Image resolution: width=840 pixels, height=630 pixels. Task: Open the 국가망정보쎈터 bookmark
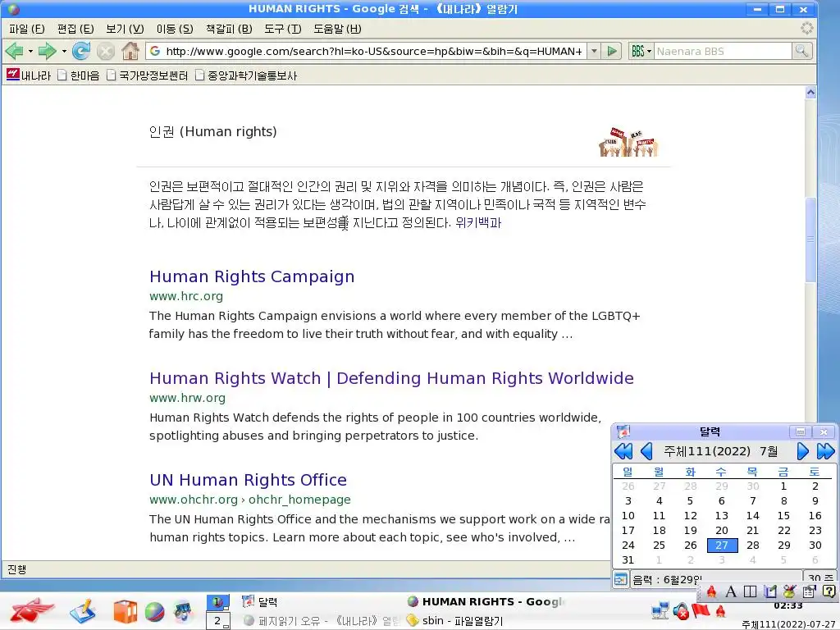pos(148,75)
